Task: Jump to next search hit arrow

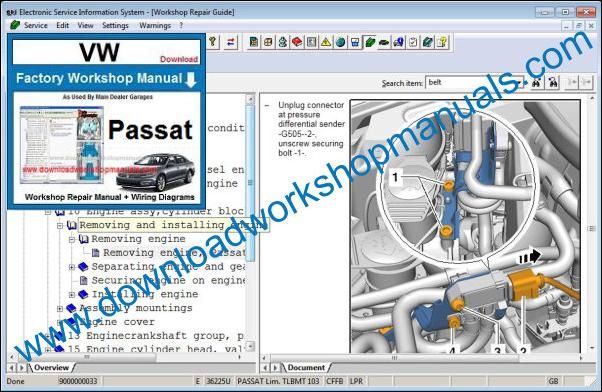Action: coord(586,82)
